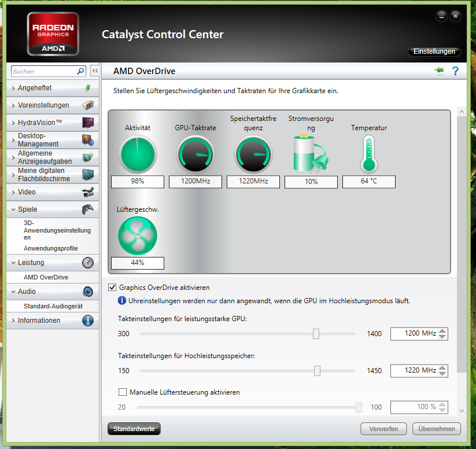The height and width of the screenshot is (449, 476).
Task: Collapse the Audio section
Action: 13,292
